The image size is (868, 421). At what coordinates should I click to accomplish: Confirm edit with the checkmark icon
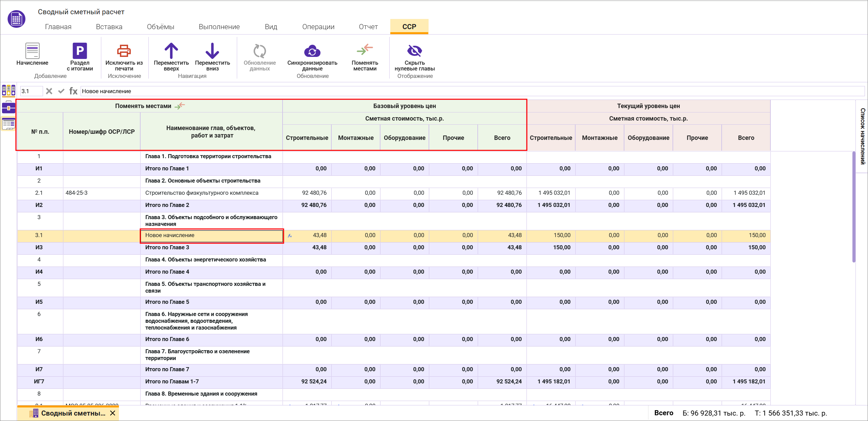[x=61, y=91]
